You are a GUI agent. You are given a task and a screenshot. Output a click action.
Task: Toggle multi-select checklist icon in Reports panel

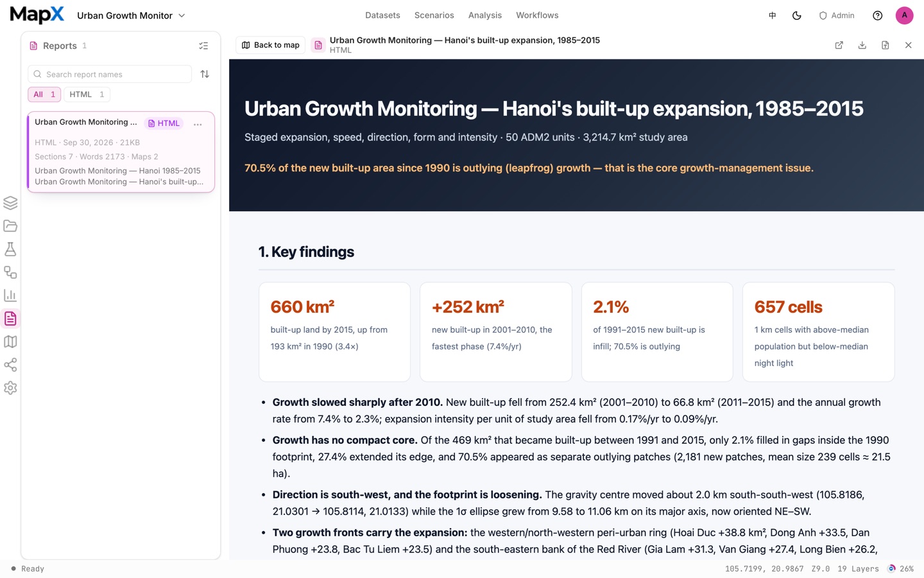[x=203, y=46]
